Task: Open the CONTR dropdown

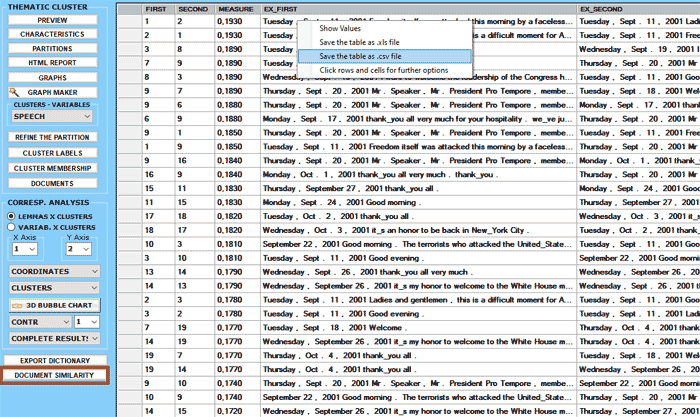Action: pyautogui.click(x=40, y=322)
